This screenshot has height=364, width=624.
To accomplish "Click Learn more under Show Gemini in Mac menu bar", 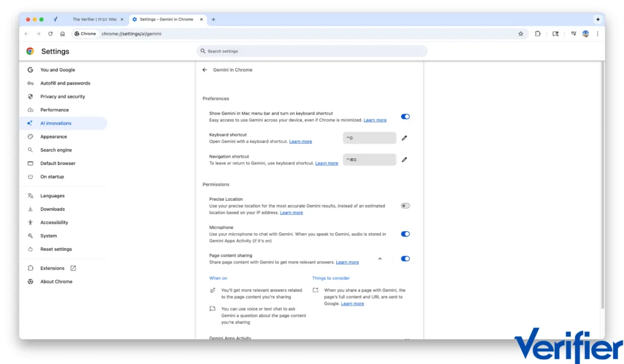I will [x=375, y=120].
